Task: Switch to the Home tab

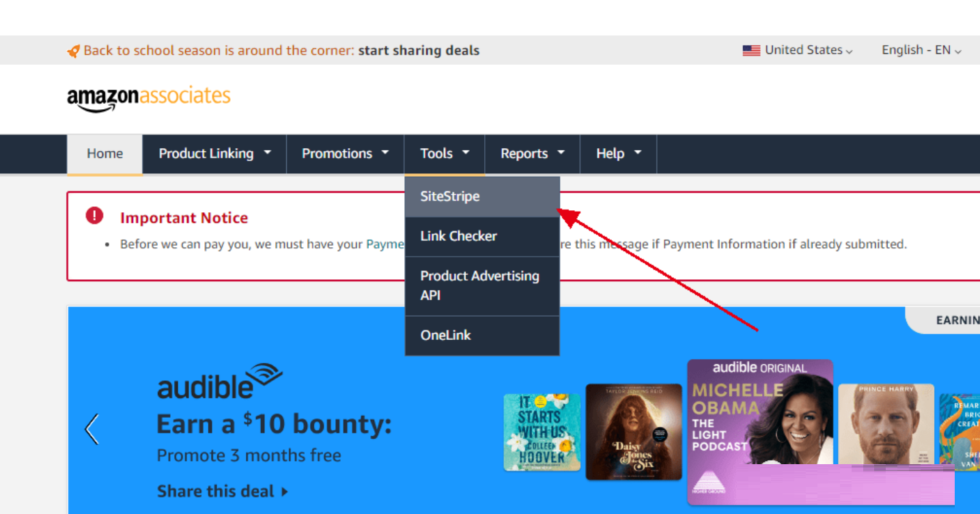Action: [x=104, y=154]
